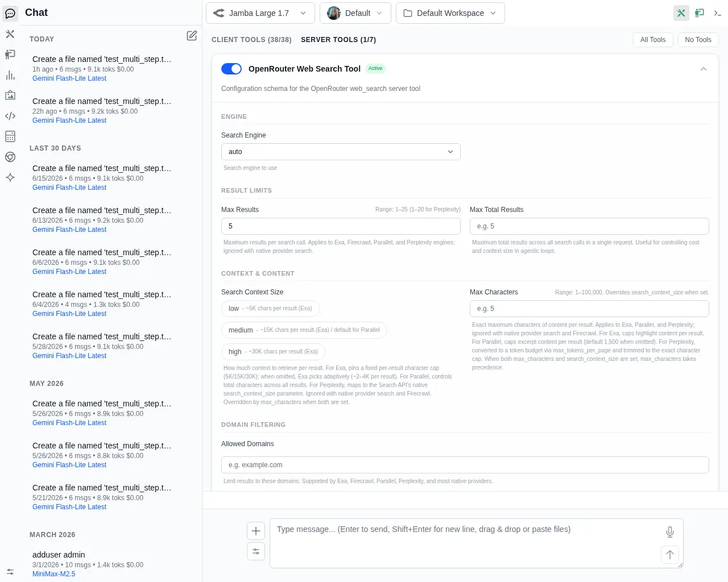Open sidebar settings sliders icon at bottom
Viewport: 728px width, 582px height.
[x=10, y=572]
